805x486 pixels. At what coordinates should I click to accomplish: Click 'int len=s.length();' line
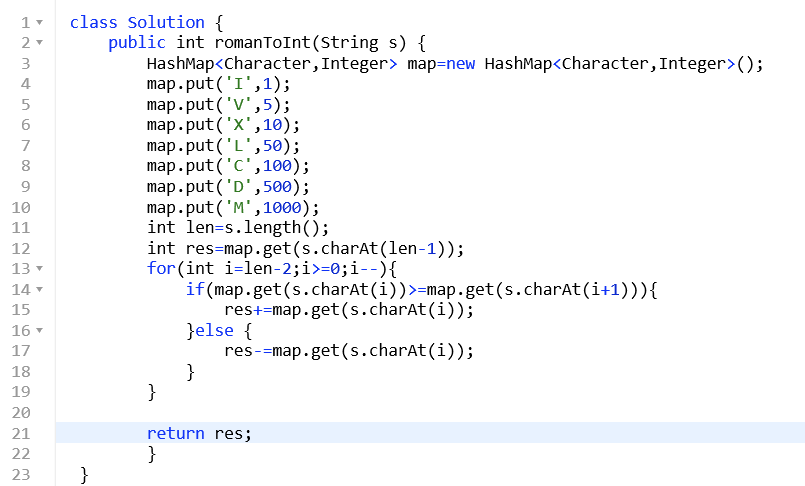click(x=238, y=228)
